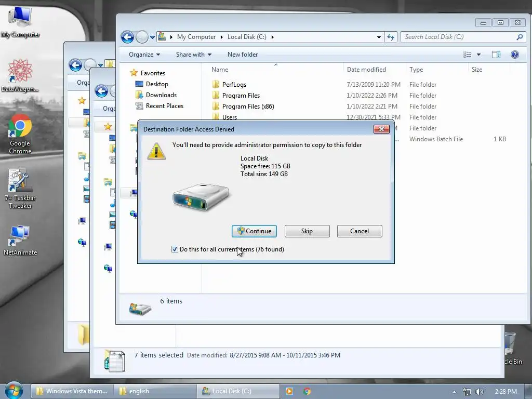This screenshot has width=532, height=399.
Task: Select the Program Files folder
Action: click(x=236, y=96)
